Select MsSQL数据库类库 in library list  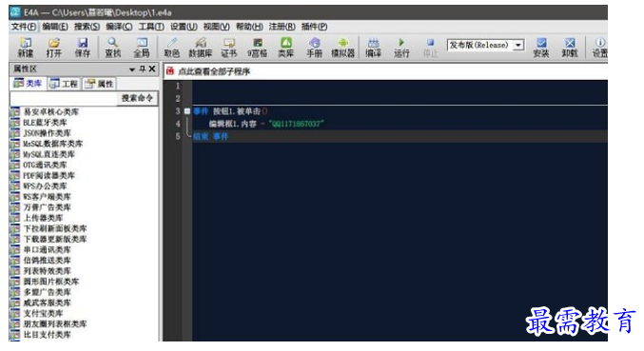(x=53, y=144)
